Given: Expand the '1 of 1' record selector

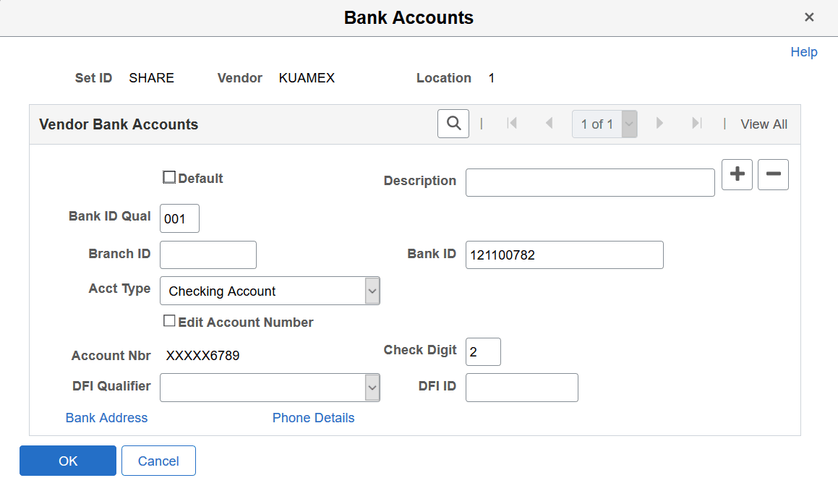Looking at the screenshot, I should 628,124.
